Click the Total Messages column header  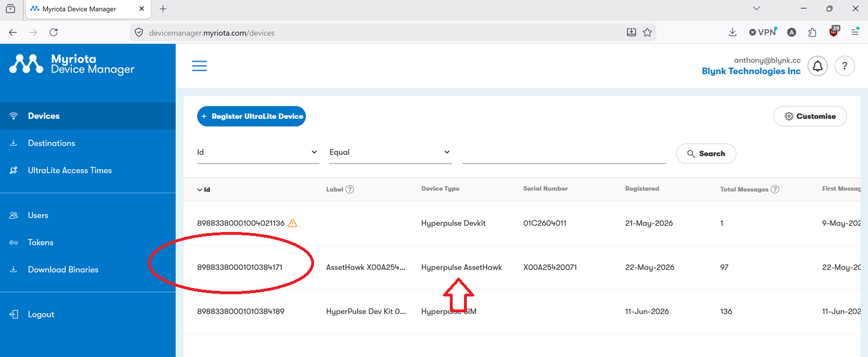click(744, 189)
